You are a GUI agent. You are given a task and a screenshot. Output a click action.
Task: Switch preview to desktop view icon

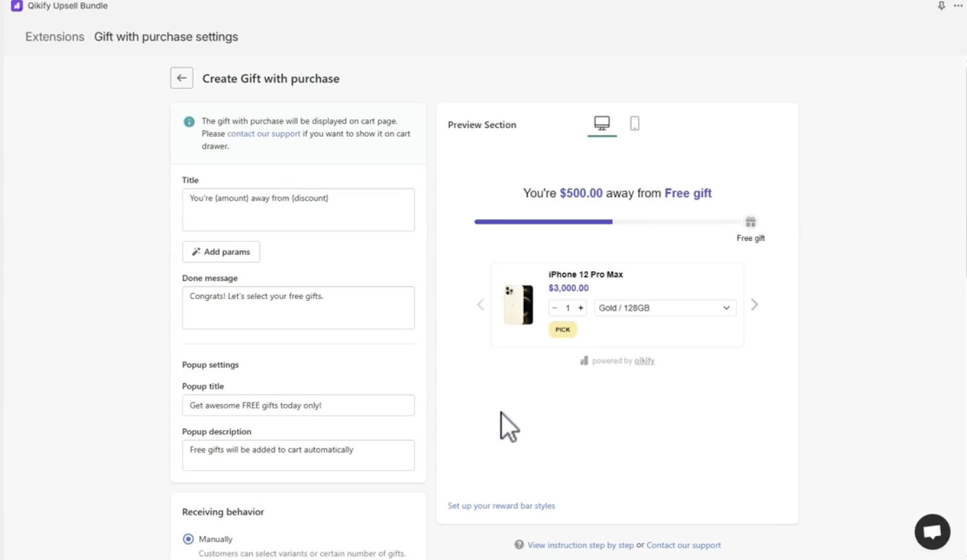point(601,123)
